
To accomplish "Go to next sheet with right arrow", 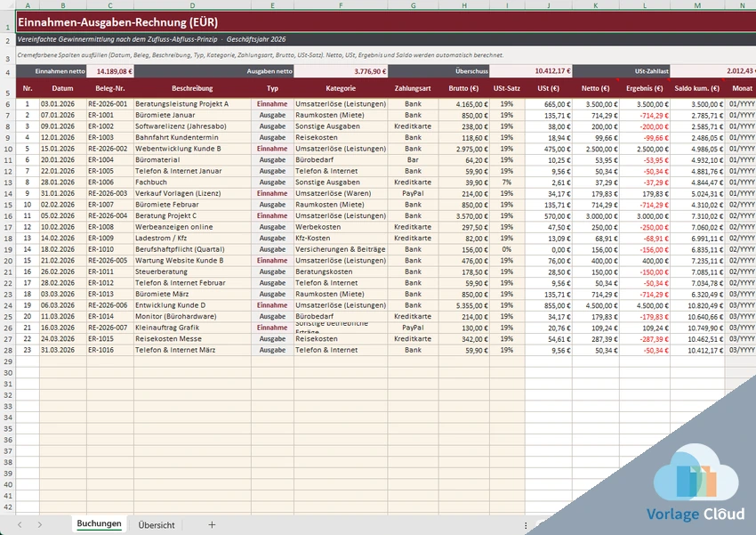I will 39,525.
